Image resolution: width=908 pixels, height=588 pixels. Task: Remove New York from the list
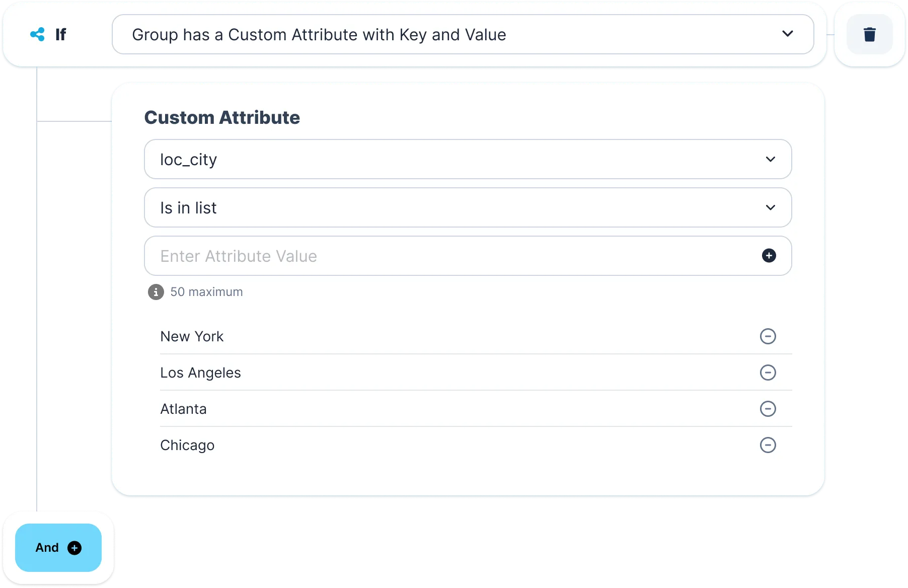768,336
